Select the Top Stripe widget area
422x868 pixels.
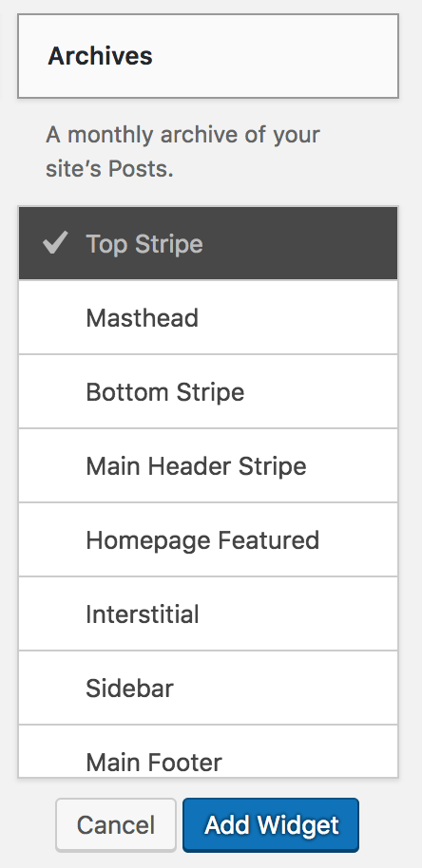(208, 243)
